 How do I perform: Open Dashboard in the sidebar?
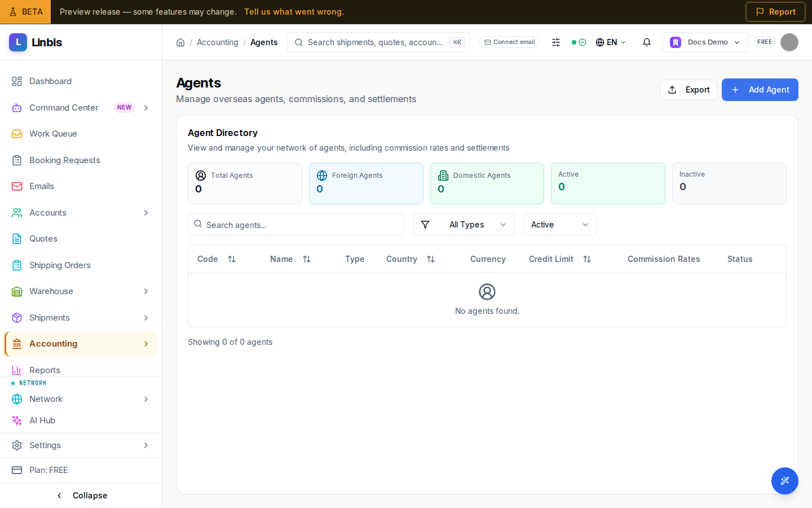click(x=81, y=81)
